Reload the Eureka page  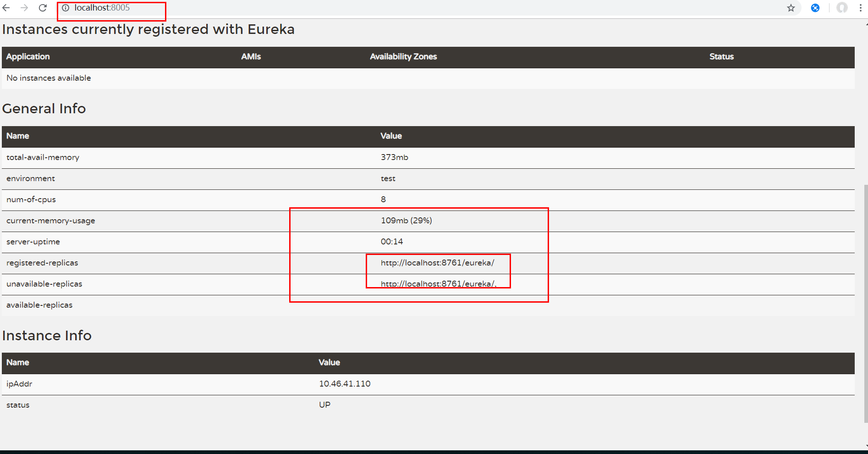43,8
